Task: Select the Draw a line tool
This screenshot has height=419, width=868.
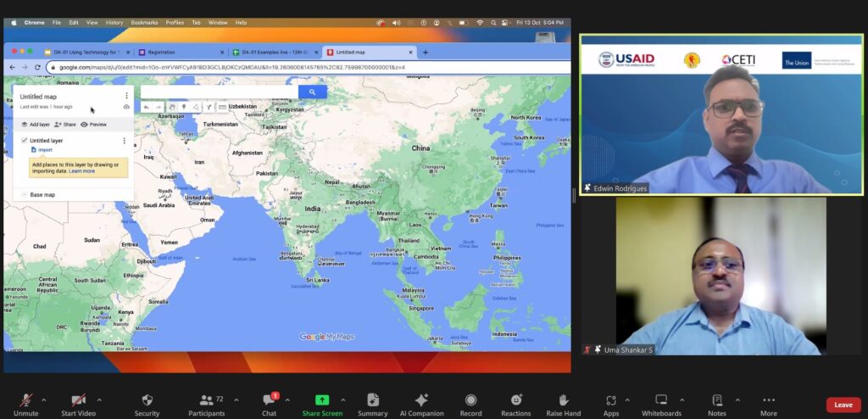Action: (x=196, y=107)
